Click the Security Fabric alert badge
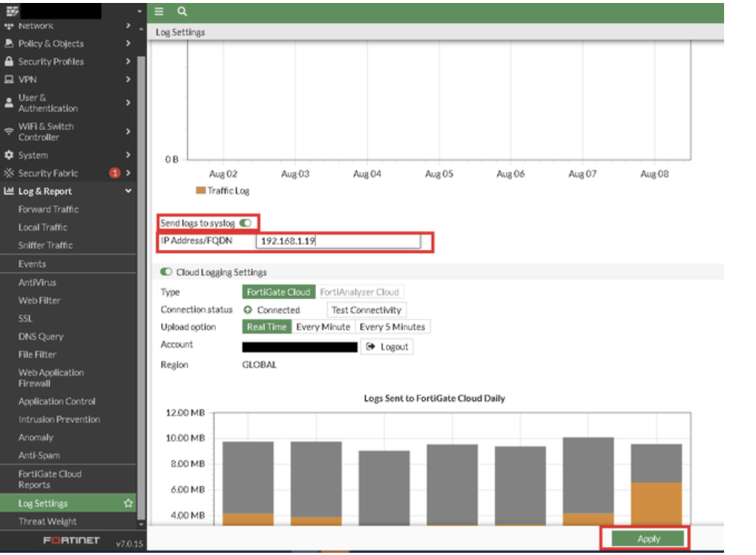Image resolution: width=756 pixels, height=555 pixels. tap(115, 174)
